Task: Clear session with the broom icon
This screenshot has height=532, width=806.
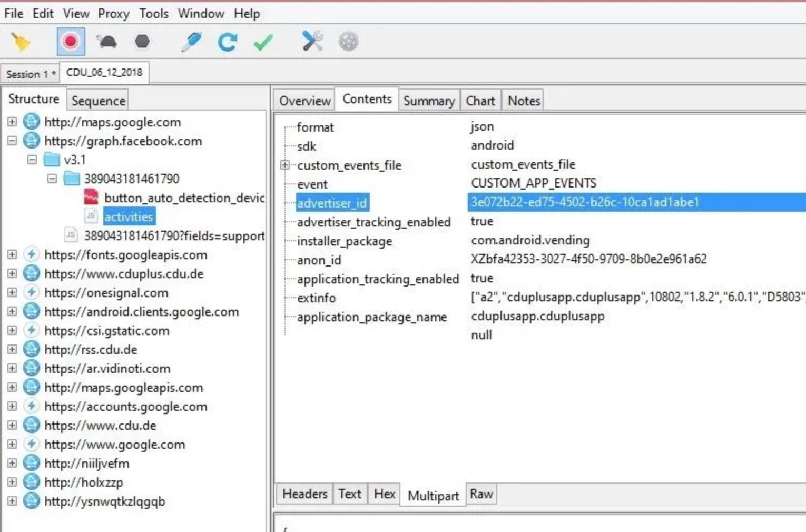Action: (x=21, y=42)
